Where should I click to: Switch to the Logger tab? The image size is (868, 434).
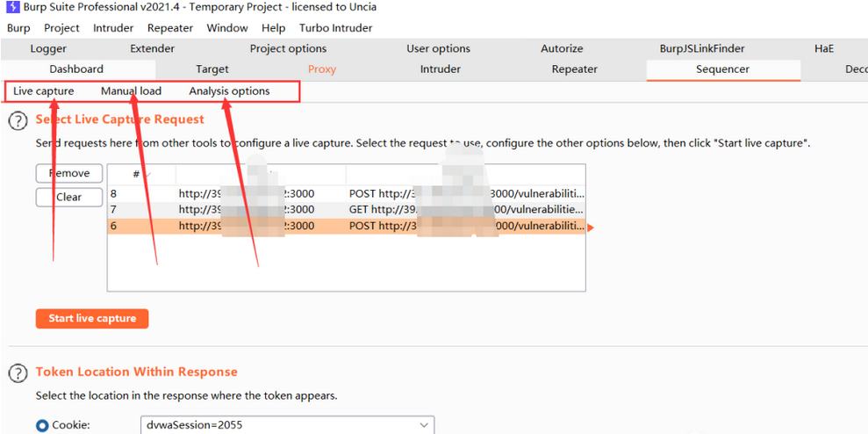48,49
